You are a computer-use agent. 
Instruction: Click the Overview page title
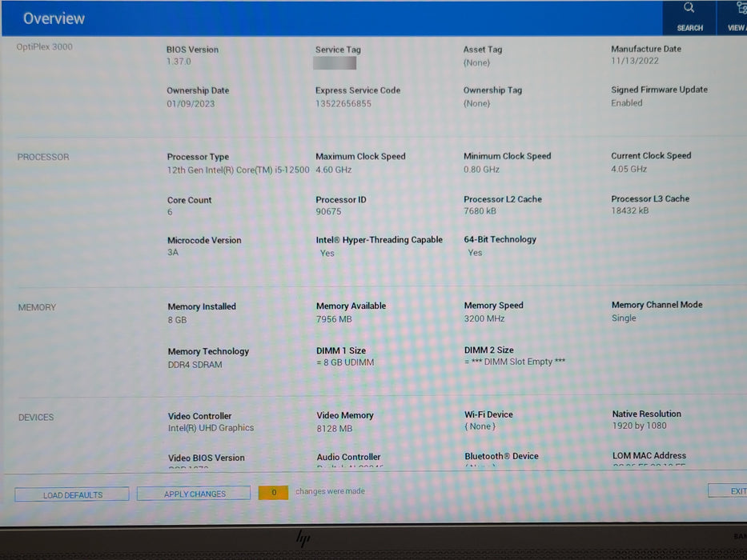tap(54, 18)
